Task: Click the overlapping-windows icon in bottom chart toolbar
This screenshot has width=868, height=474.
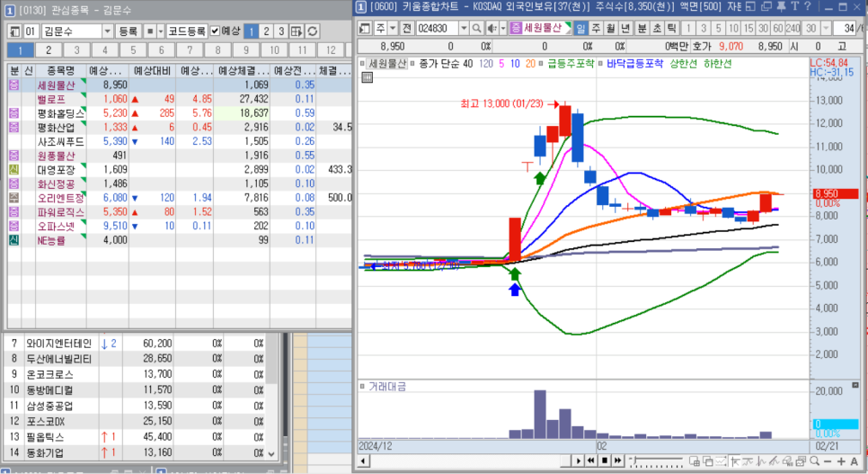Action: 707,461
